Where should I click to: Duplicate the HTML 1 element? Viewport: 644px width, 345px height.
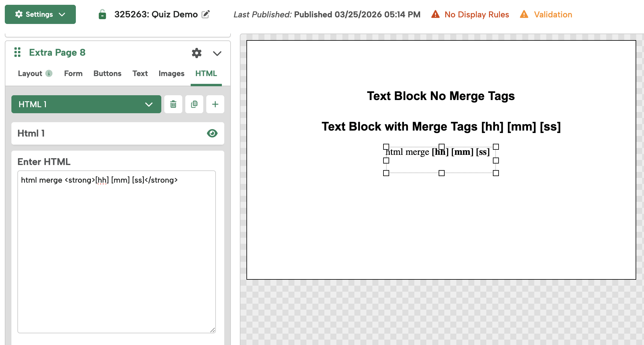pos(194,104)
